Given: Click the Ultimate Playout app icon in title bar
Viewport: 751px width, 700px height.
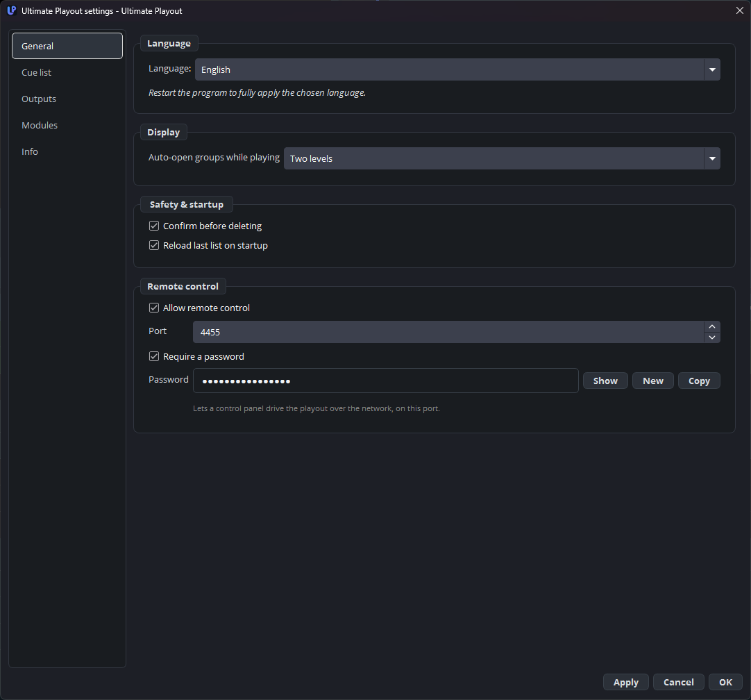Looking at the screenshot, I should coord(12,10).
